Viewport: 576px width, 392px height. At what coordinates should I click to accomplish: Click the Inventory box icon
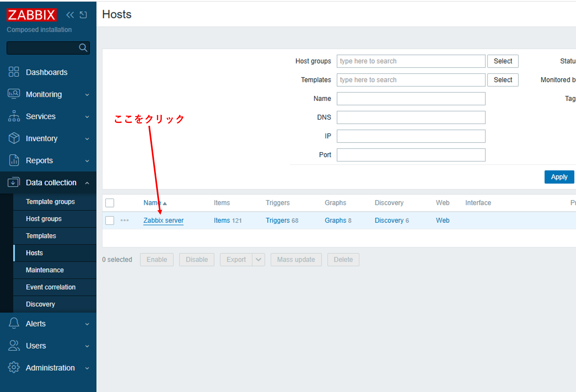point(14,138)
